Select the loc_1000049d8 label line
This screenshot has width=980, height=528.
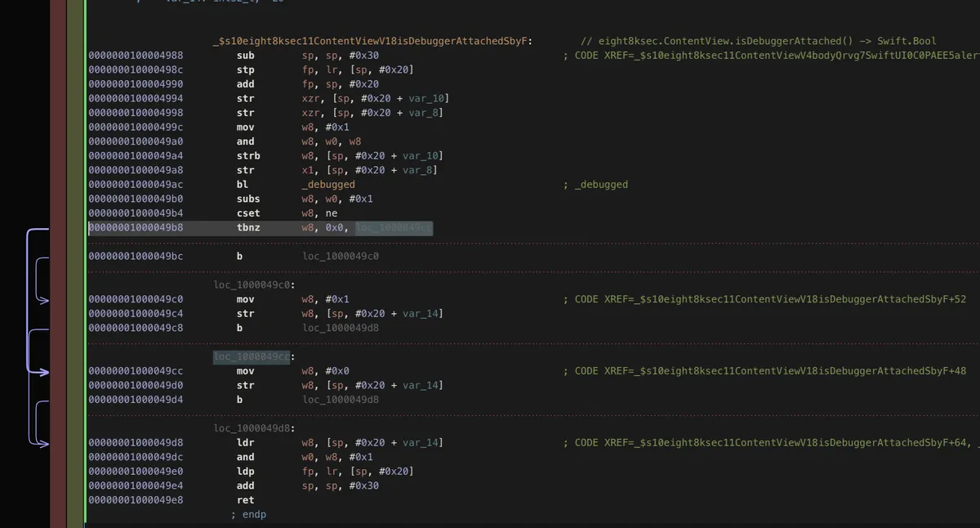tap(254, 428)
